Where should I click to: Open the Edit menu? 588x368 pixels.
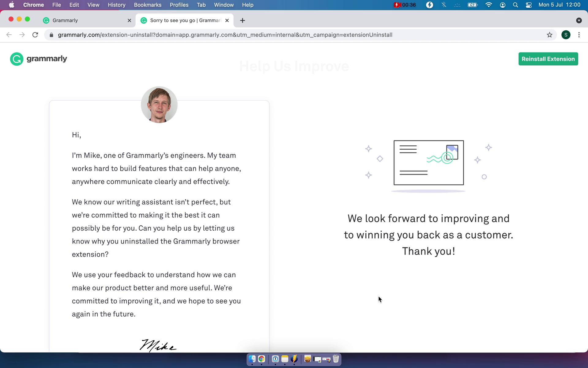(74, 5)
